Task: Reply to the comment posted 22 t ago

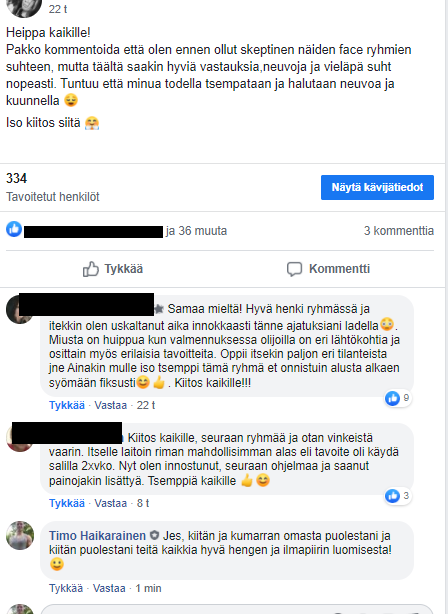Action: click(110, 405)
